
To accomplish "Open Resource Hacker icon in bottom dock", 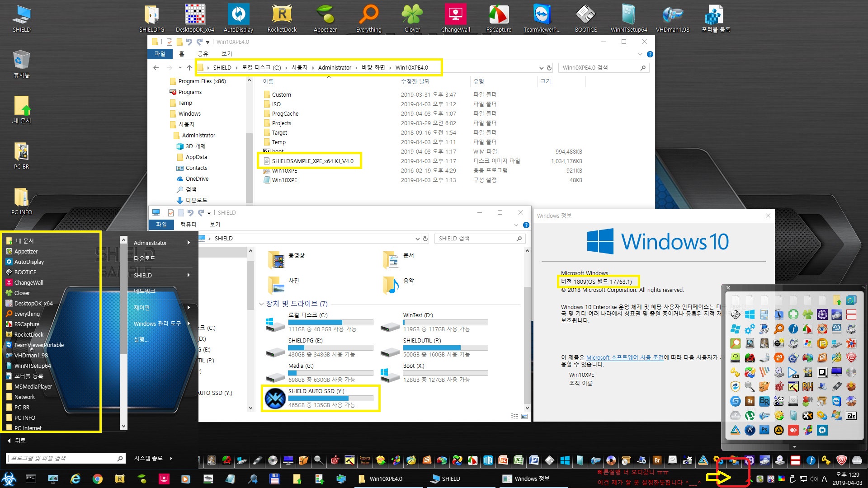I will (365, 460).
